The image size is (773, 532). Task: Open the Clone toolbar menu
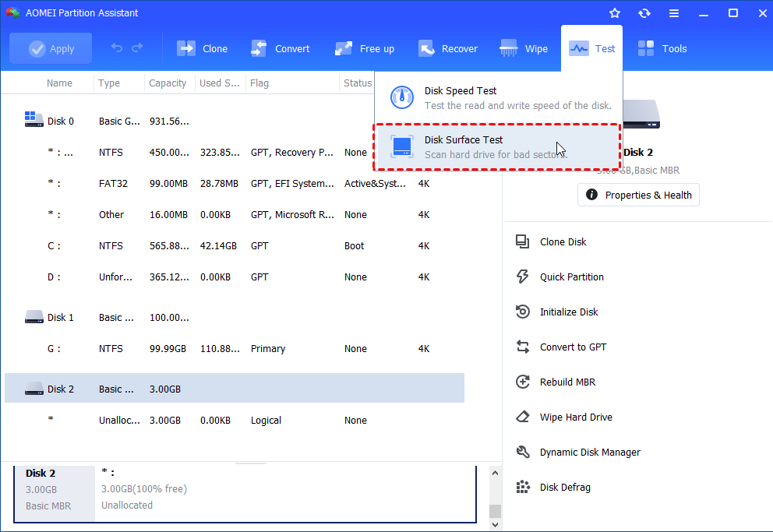pyautogui.click(x=202, y=48)
